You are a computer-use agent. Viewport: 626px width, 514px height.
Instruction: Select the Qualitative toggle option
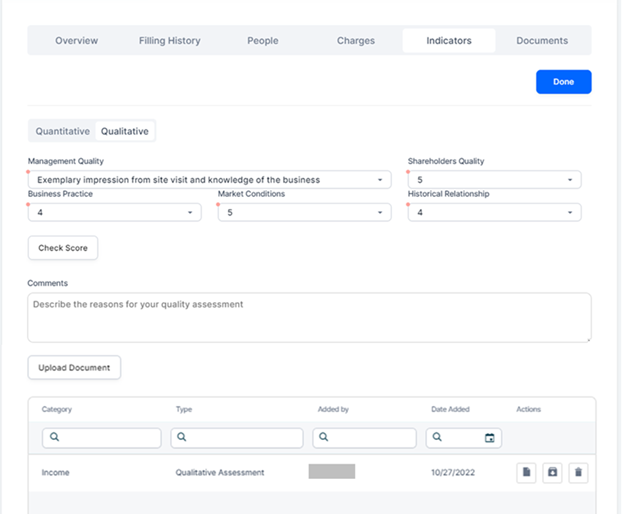124,131
